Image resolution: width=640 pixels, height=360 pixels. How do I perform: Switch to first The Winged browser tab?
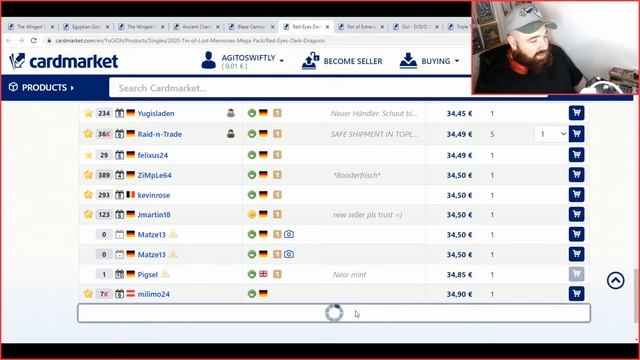point(31,27)
